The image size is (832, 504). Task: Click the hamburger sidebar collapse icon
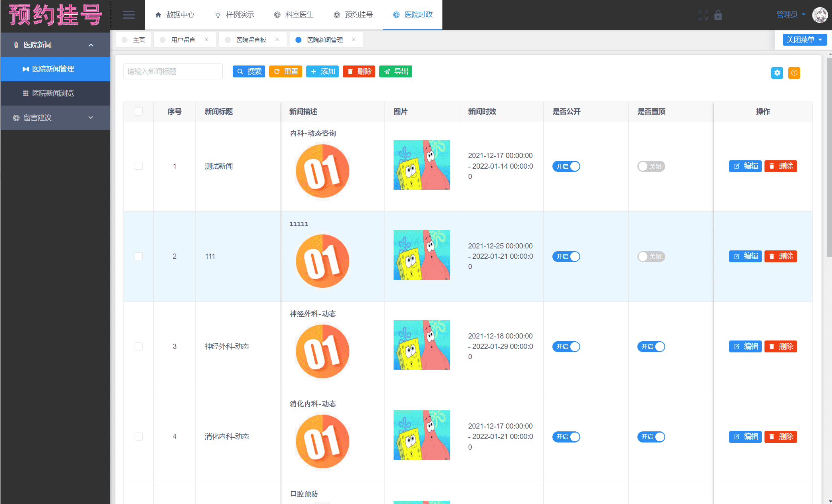click(x=128, y=15)
